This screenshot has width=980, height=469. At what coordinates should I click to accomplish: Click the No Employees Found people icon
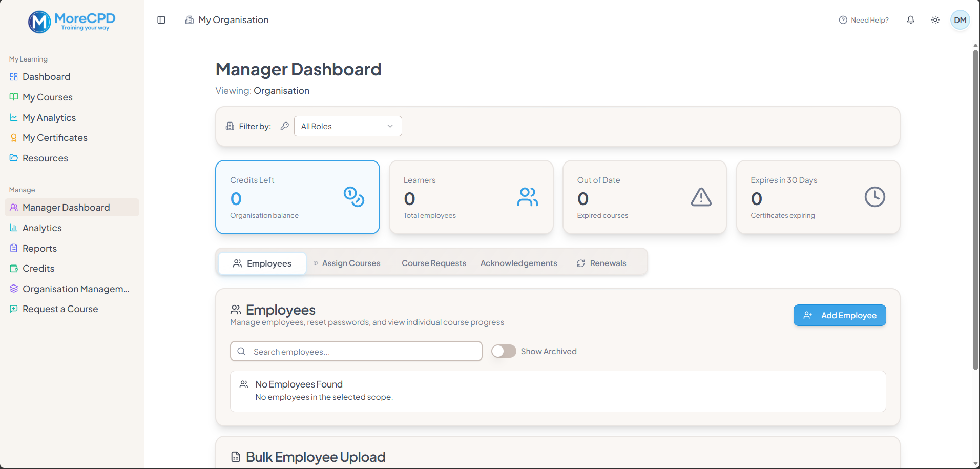(x=244, y=384)
